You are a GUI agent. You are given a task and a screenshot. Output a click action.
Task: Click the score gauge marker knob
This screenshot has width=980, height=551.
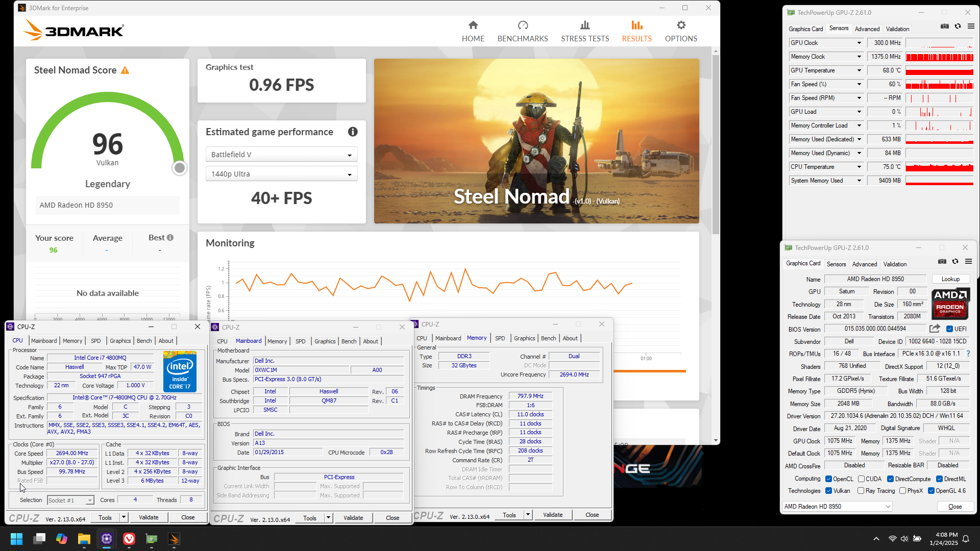(x=179, y=168)
